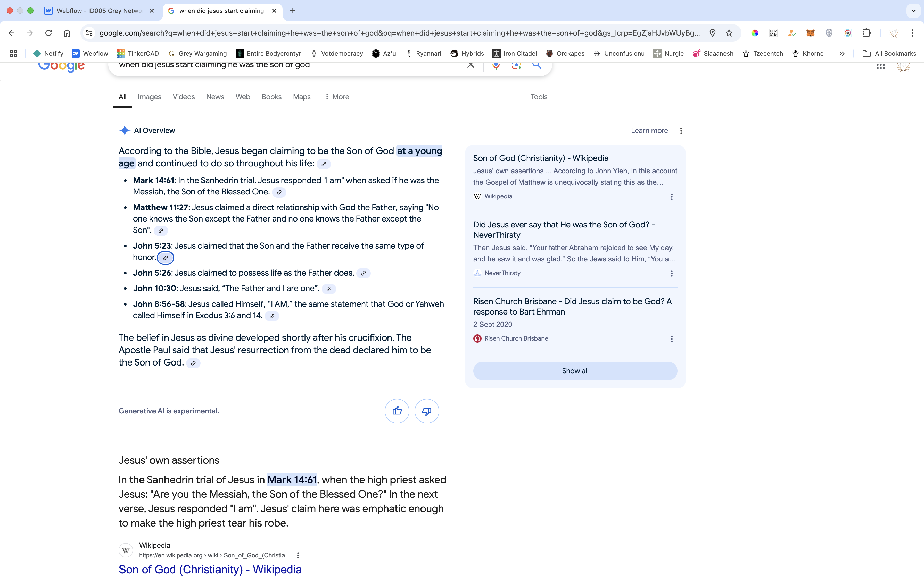Click the Show all sources button
This screenshot has height=577, width=924.
click(575, 371)
